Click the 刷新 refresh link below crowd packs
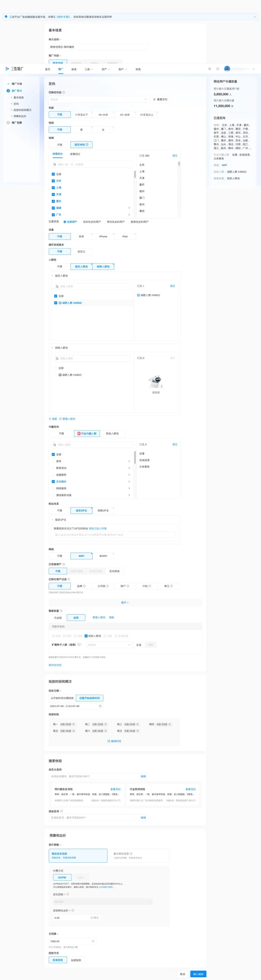This screenshot has height=980, width=261. (53, 419)
